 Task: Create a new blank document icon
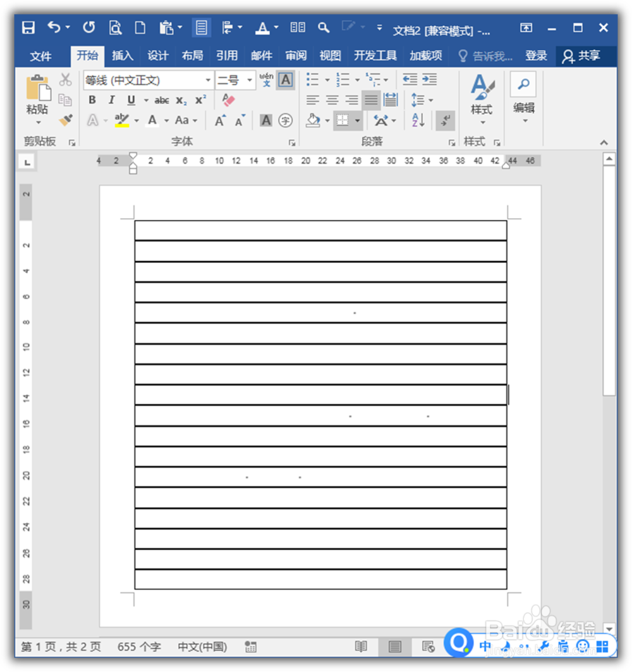140,28
